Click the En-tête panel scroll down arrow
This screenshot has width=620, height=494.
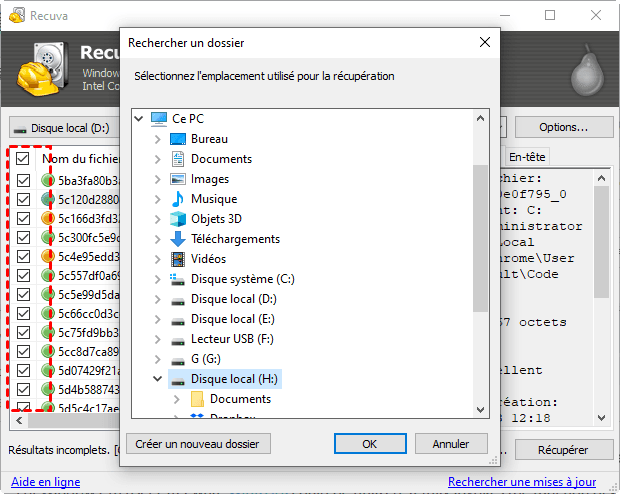point(601,418)
